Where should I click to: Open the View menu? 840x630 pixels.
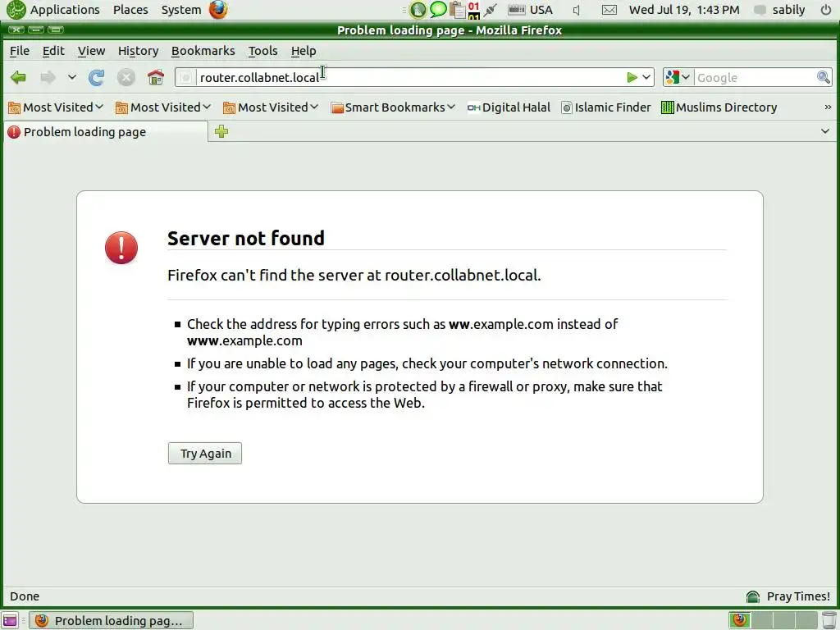[x=91, y=51]
